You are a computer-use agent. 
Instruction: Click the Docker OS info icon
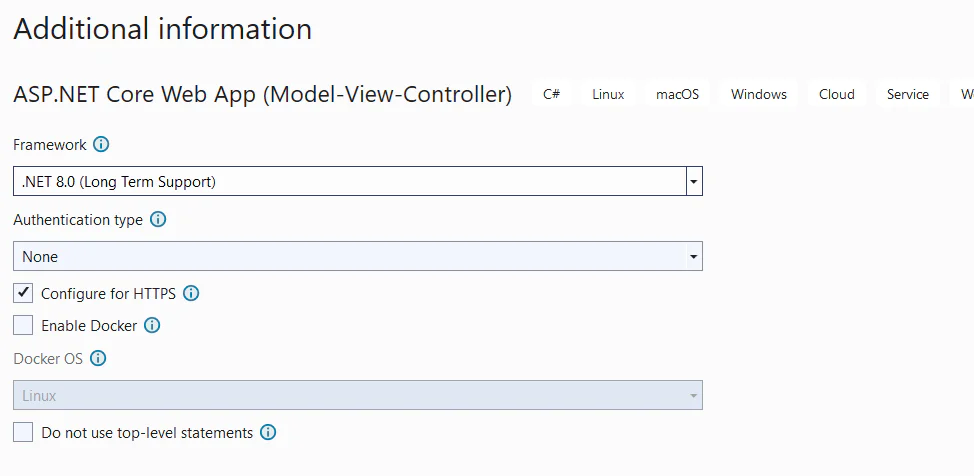(98, 359)
